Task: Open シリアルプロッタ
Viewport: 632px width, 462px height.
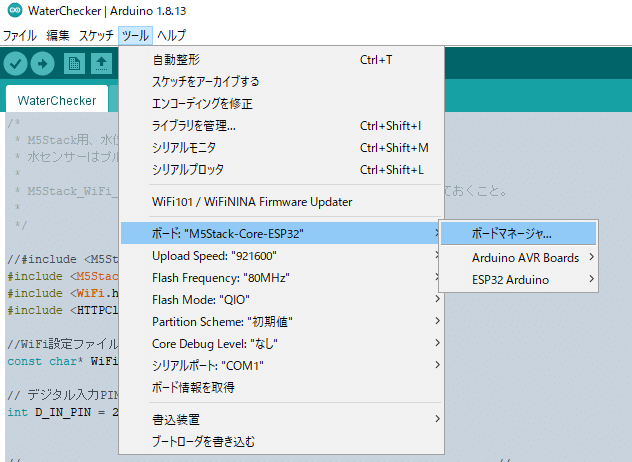Action: (x=281, y=170)
